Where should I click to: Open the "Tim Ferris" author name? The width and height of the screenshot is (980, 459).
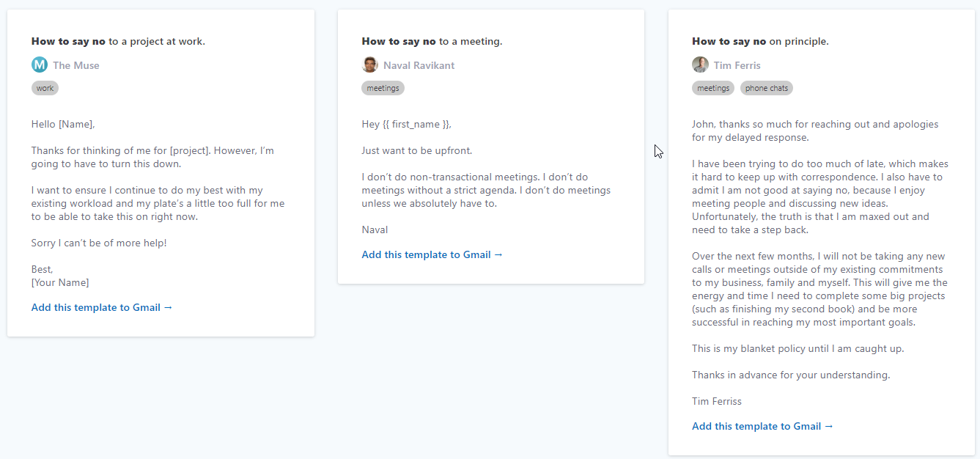(x=737, y=65)
